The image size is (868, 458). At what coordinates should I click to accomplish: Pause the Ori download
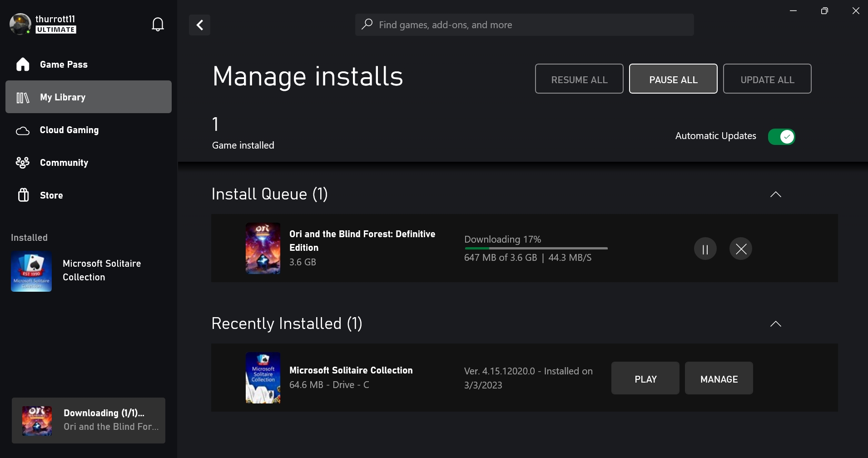[x=705, y=249]
